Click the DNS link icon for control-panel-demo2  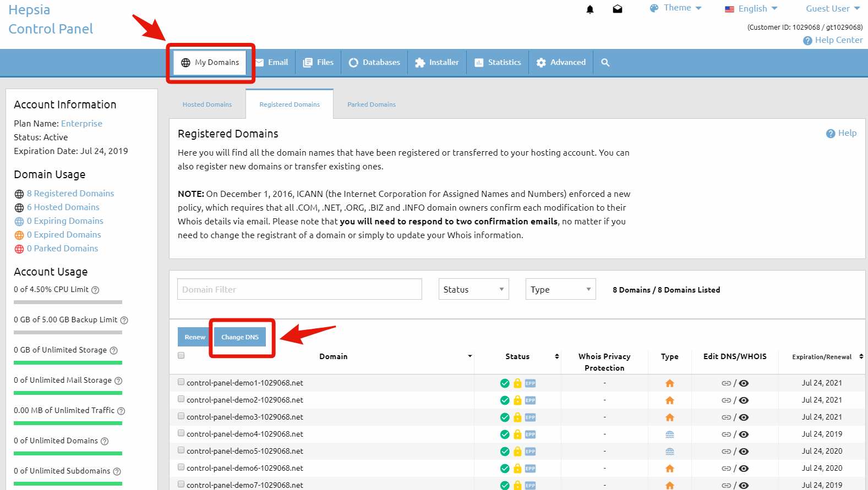pyautogui.click(x=726, y=400)
